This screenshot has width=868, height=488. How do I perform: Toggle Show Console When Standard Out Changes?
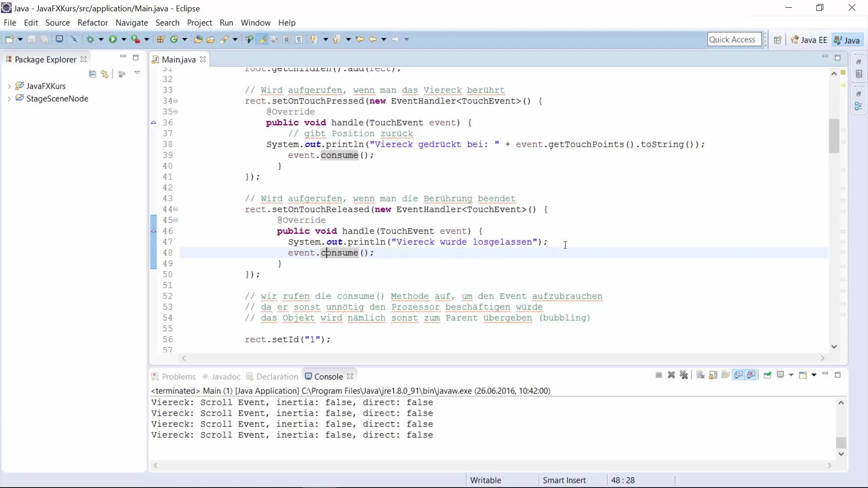pos(738,375)
